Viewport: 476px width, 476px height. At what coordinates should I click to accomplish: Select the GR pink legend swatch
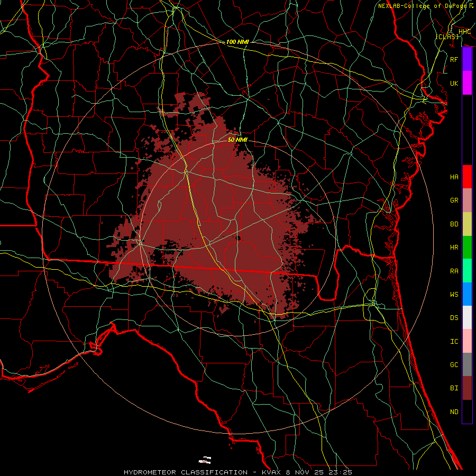point(467,200)
